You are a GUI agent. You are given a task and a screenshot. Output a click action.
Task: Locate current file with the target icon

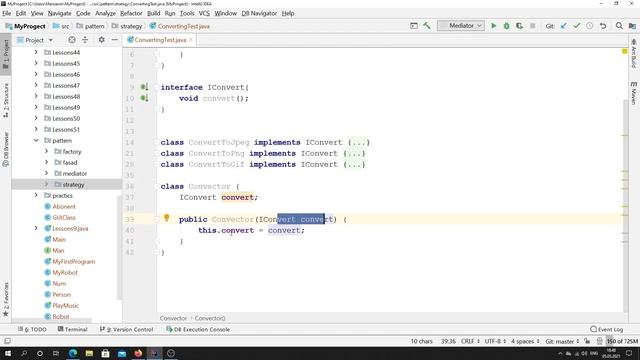[72, 40]
